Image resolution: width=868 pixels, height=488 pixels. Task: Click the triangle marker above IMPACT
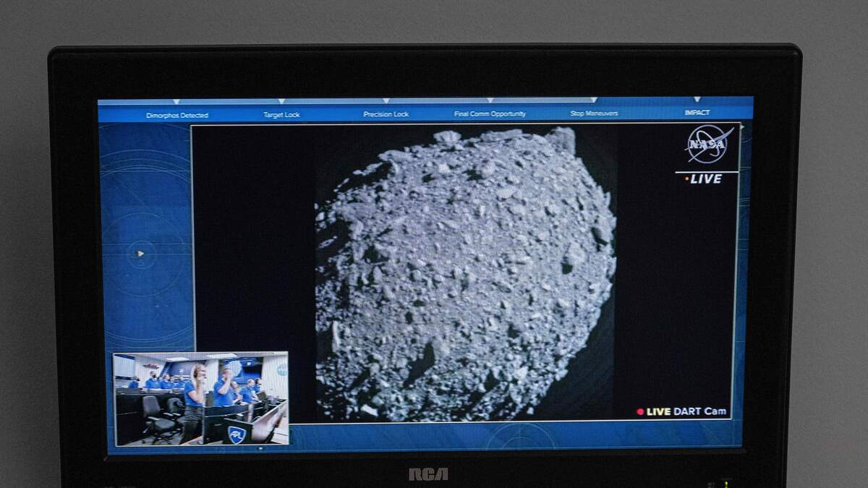tap(697, 100)
